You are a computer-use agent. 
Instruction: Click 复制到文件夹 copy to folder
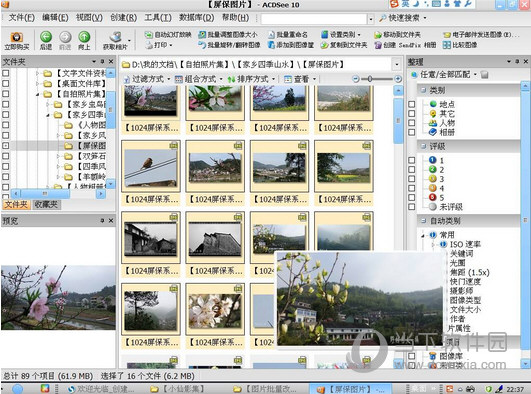coord(344,45)
